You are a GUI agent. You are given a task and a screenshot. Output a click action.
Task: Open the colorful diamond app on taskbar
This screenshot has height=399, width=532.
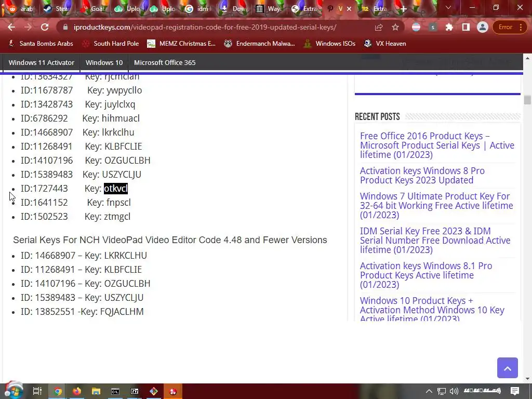click(x=154, y=391)
